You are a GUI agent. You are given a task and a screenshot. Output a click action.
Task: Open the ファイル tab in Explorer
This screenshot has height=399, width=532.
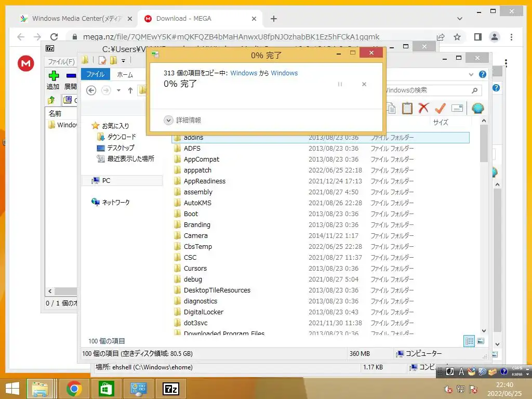tap(96, 74)
